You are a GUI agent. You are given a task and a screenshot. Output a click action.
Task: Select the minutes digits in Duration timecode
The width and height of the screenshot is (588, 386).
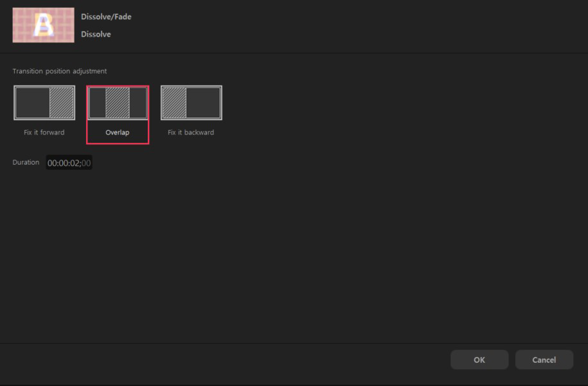[63, 163]
